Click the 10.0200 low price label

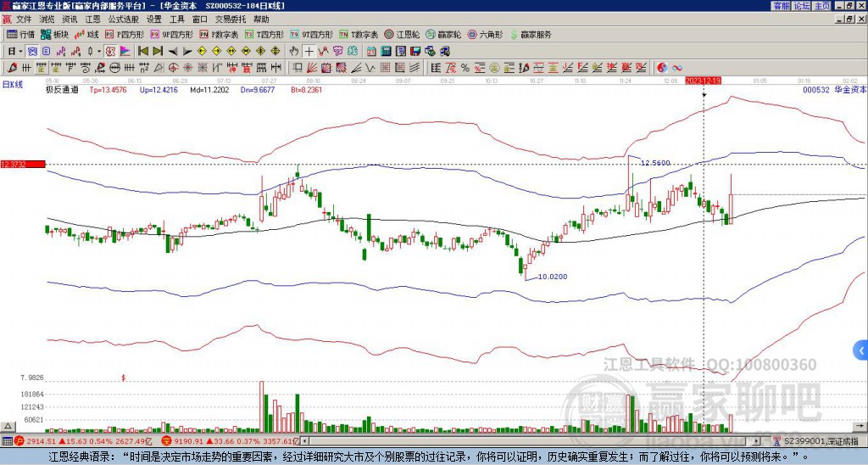pyautogui.click(x=553, y=277)
